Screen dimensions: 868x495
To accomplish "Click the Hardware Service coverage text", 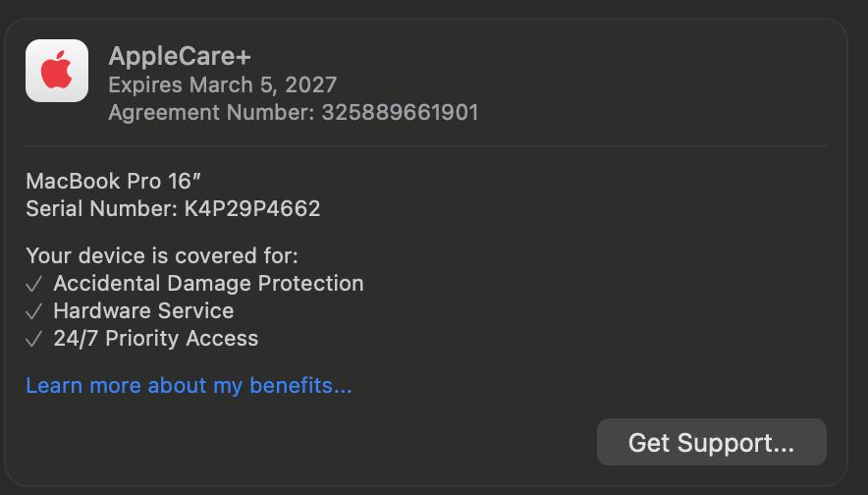I will (143, 311).
